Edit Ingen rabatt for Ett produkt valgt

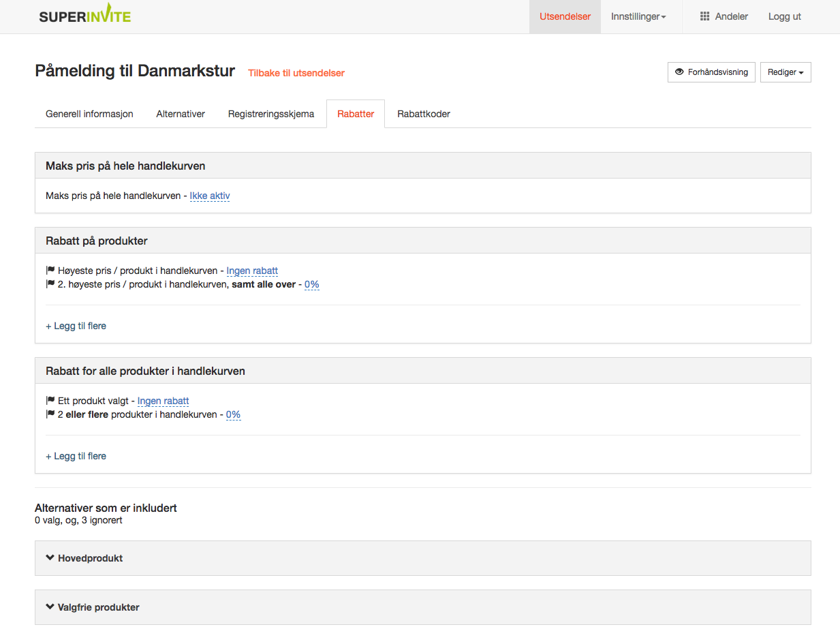tap(163, 401)
